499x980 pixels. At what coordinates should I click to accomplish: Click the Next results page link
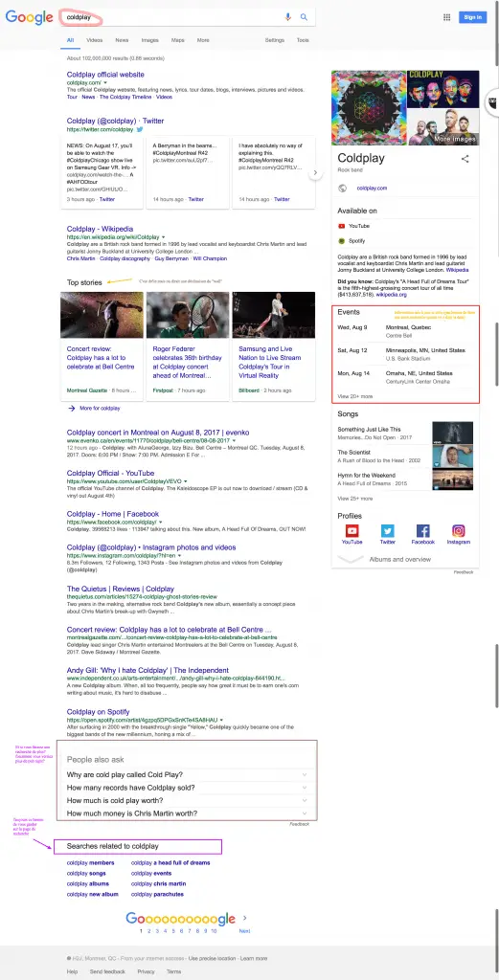click(x=244, y=930)
